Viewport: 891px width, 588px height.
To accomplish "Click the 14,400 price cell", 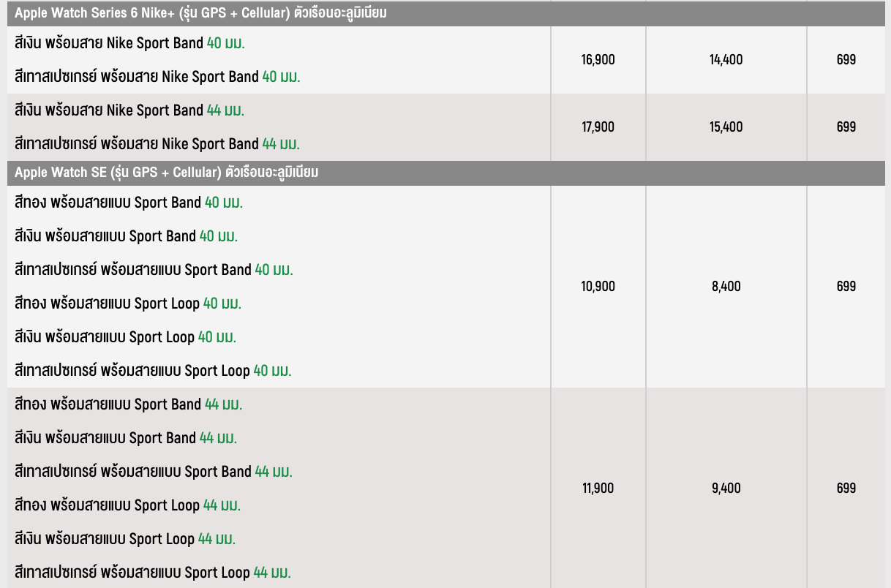I will tap(726, 60).
